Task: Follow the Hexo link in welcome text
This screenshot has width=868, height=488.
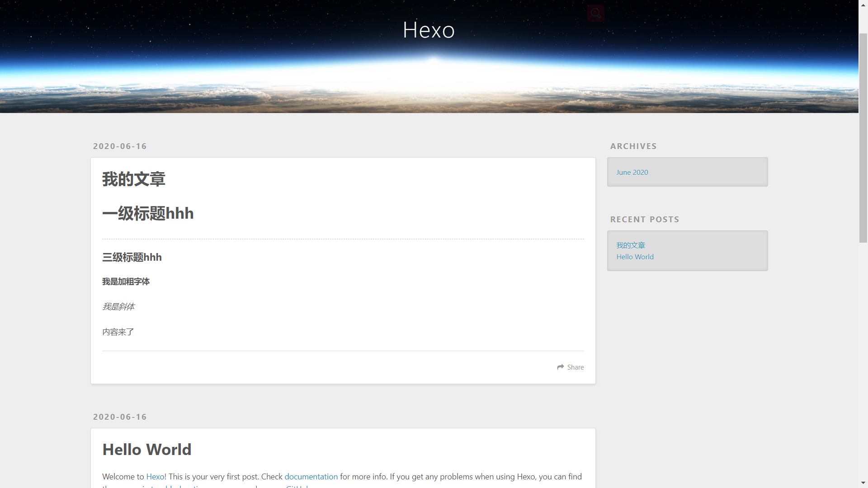Action: click(156, 477)
